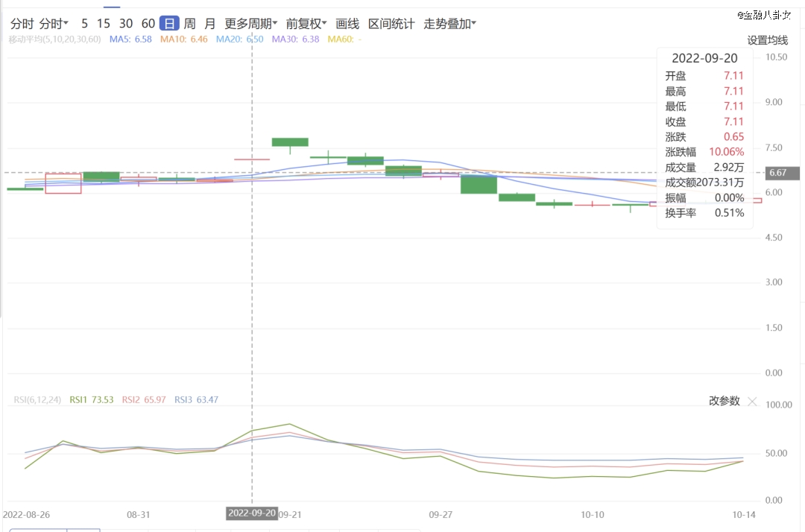Click the large green candlestick on 09-21
Image resolution: width=805 pixels, height=532 pixels.
[290, 142]
